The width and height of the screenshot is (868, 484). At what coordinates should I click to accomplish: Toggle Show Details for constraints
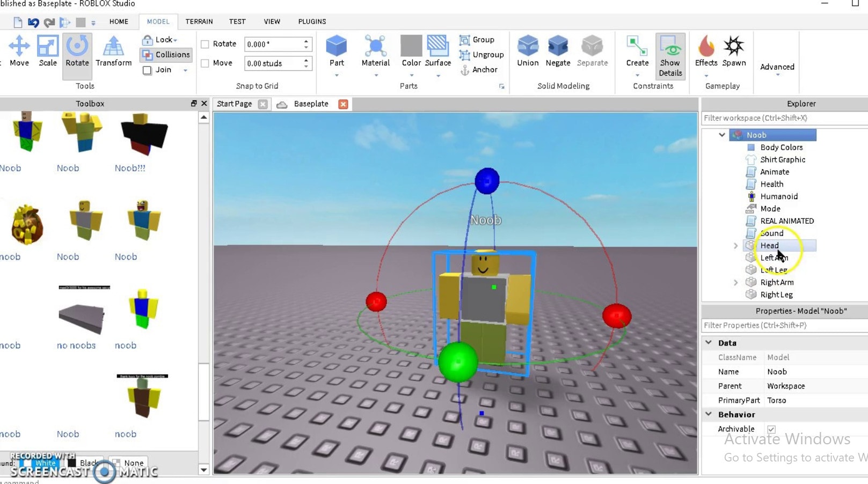670,56
